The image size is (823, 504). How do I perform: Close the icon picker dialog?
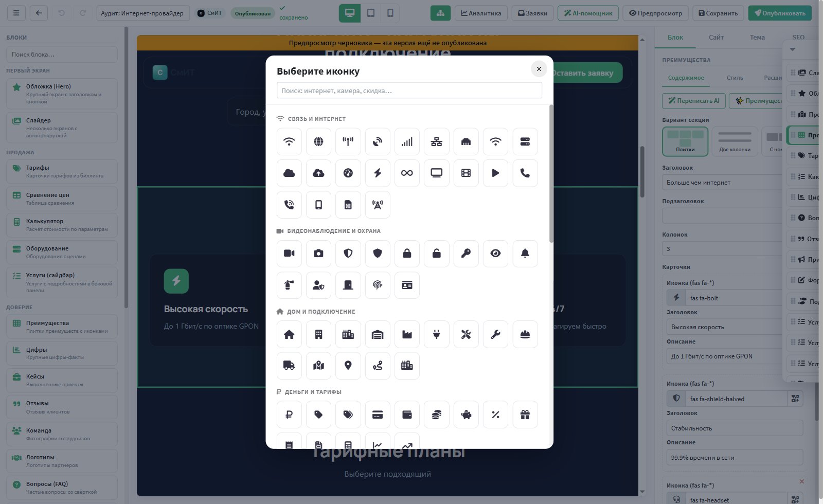click(x=539, y=69)
